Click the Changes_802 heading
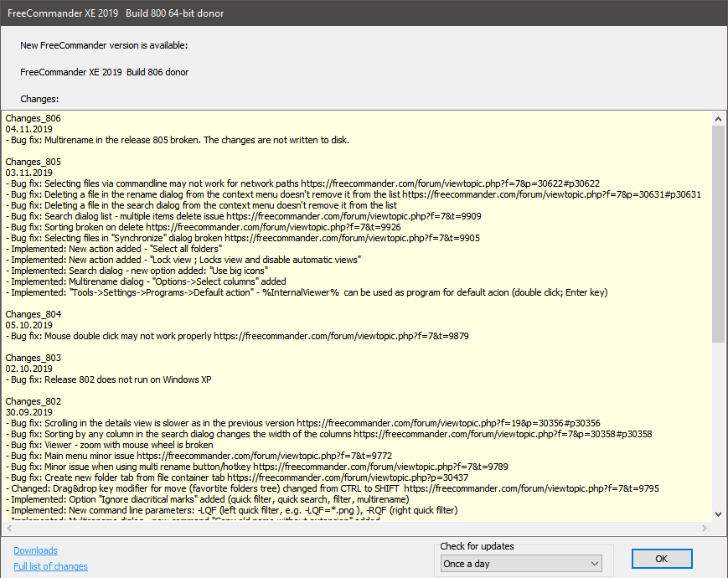Viewport: 728px width, 578px height. 33,401
